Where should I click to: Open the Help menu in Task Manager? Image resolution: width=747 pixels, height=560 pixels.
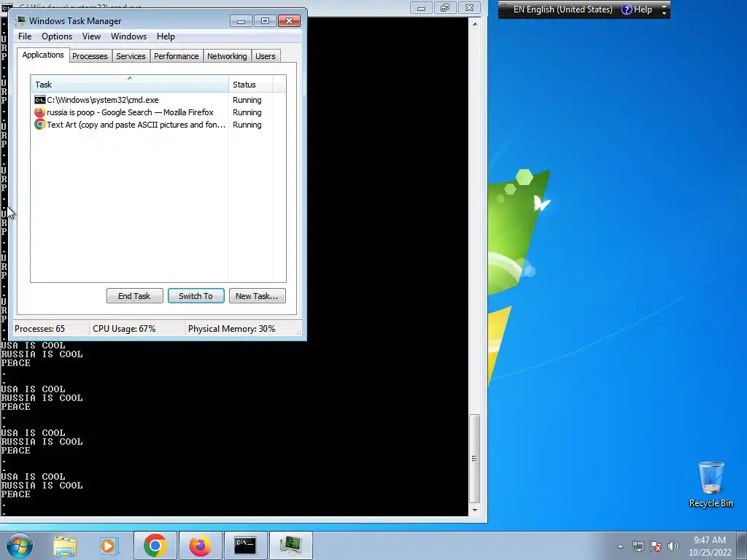point(166,36)
